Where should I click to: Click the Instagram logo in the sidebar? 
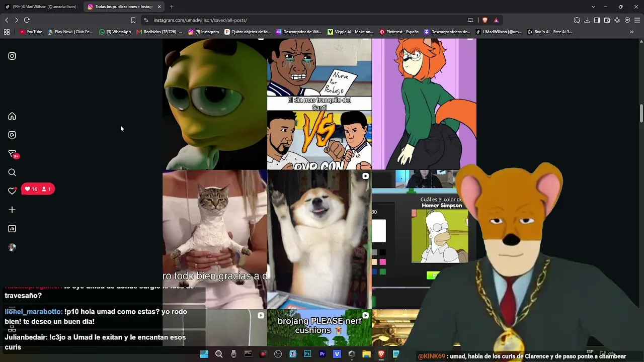12,56
